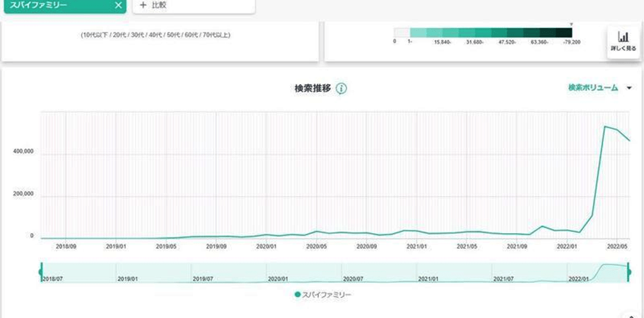Remove the スパイファミリー keyword tag
Screen dimensions: 644x318
(118, 5)
